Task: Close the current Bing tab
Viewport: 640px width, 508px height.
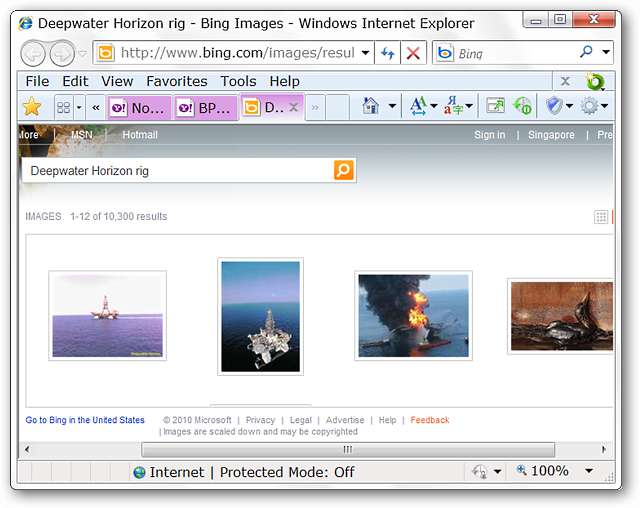Action: pos(293,107)
